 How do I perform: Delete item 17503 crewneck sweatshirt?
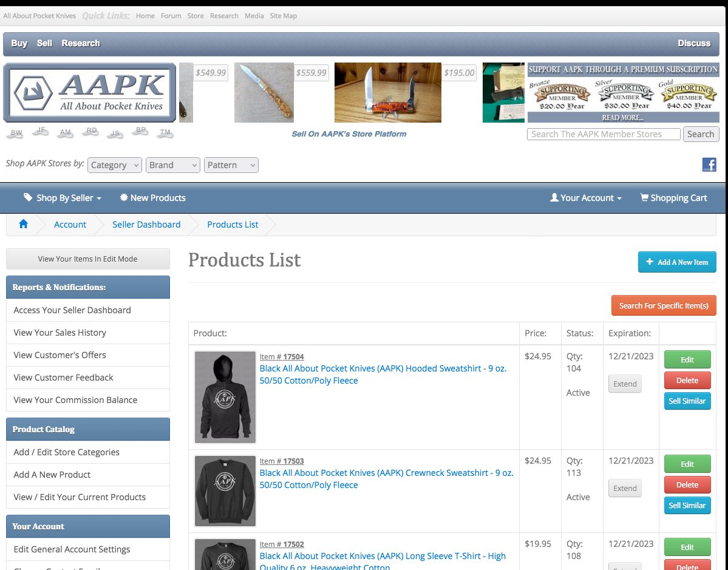[x=687, y=484]
